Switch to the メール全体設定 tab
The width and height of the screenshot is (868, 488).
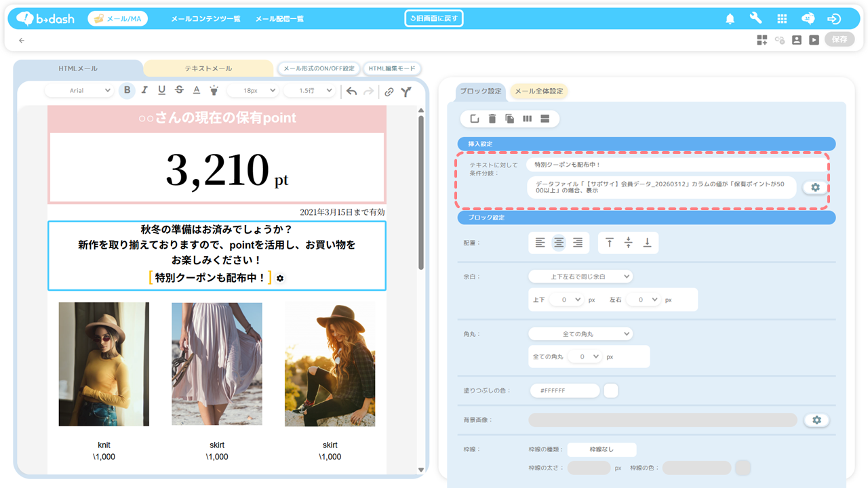[538, 91]
